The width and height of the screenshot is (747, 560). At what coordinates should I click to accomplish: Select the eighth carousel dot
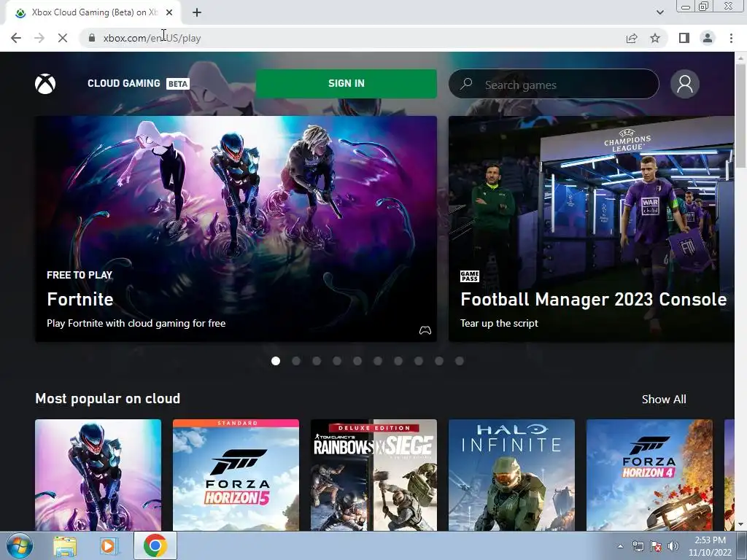(x=418, y=361)
